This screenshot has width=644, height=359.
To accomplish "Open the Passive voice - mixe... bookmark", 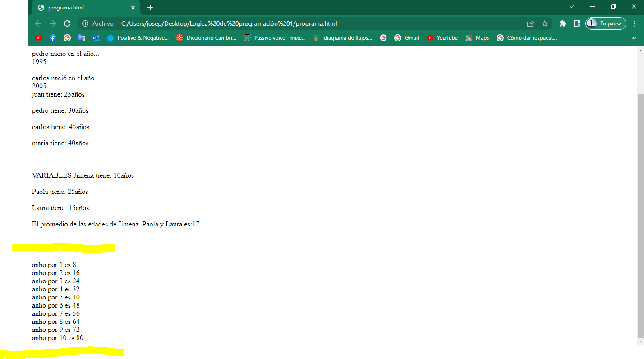I will (x=274, y=38).
